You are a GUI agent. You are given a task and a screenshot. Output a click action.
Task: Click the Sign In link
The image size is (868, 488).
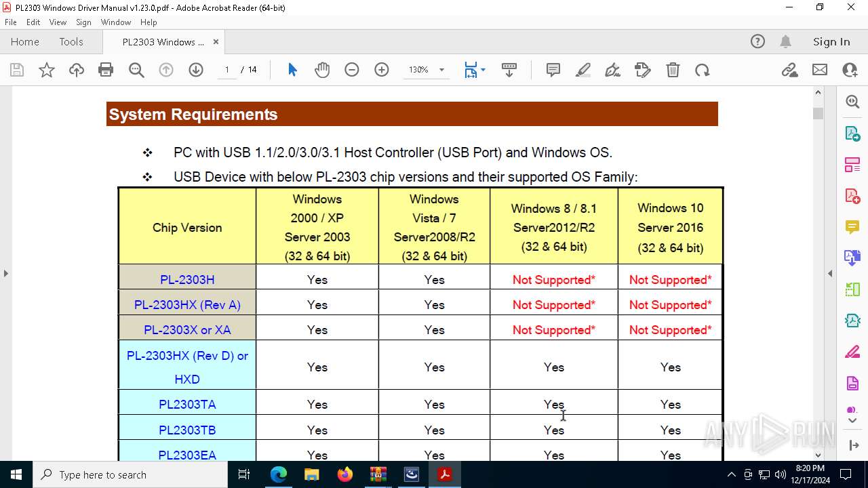pos(831,42)
